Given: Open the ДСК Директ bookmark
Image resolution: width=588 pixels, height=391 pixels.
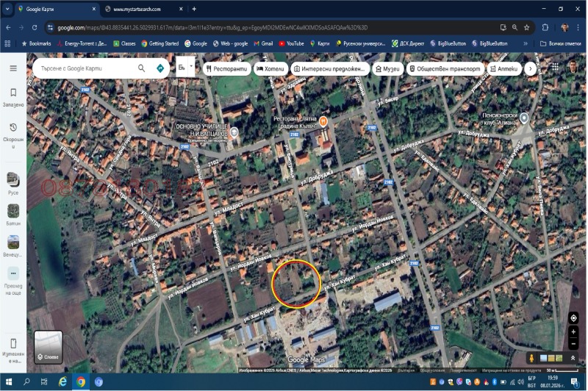Looking at the screenshot, I should click(408, 43).
